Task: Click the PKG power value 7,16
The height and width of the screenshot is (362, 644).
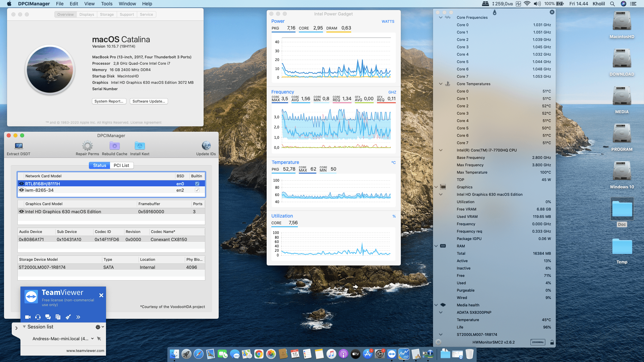Action: click(x=291, y=28)
